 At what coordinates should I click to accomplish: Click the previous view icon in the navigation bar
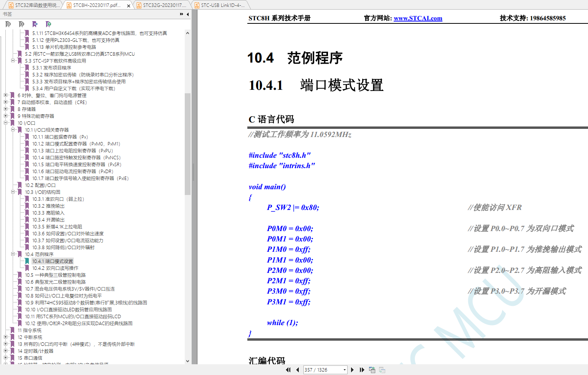[372, 370]
